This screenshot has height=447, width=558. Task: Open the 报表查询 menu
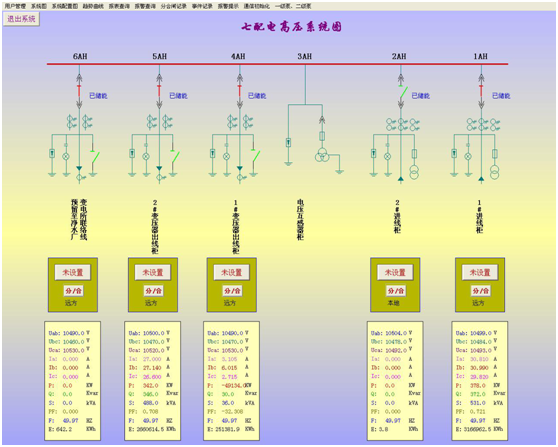click(x=119, y=6)
